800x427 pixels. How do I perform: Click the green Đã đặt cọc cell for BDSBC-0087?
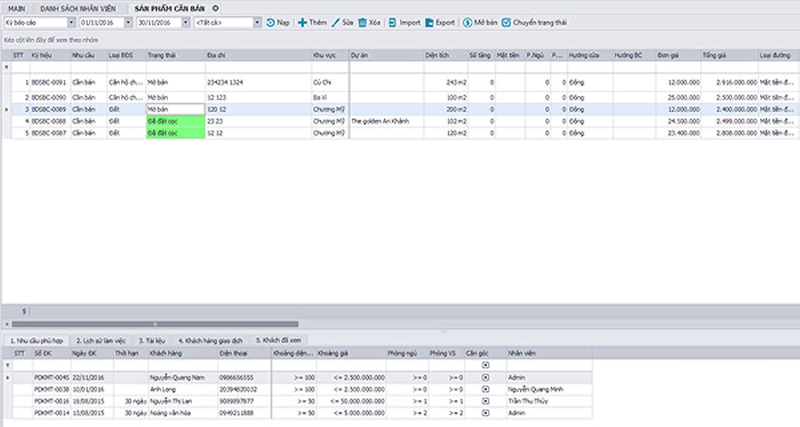click(x=176, y=133)
